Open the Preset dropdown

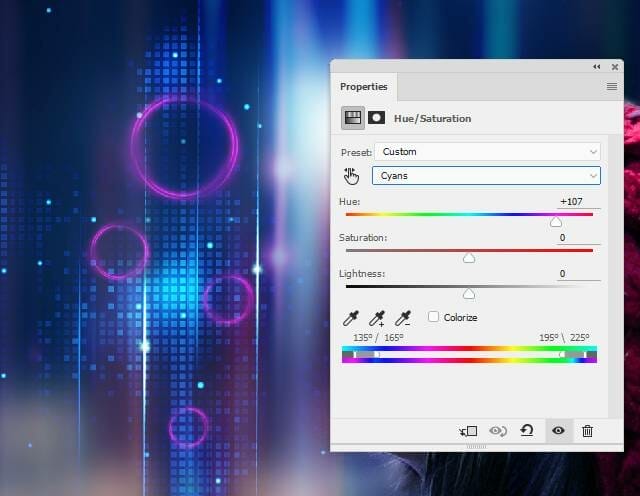point(487,152)
